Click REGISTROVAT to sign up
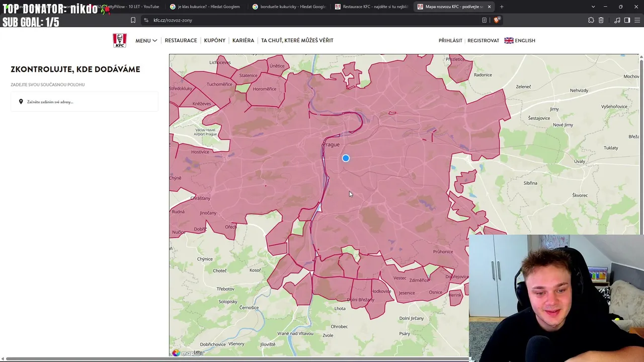The image size is (644, 362). pyautogui.click(x=483, y=41)
